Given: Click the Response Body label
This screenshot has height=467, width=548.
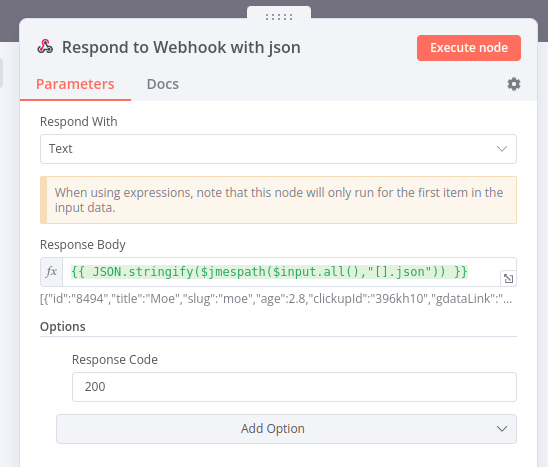Looking at the screenshot, I should click(x=83, y=245).
